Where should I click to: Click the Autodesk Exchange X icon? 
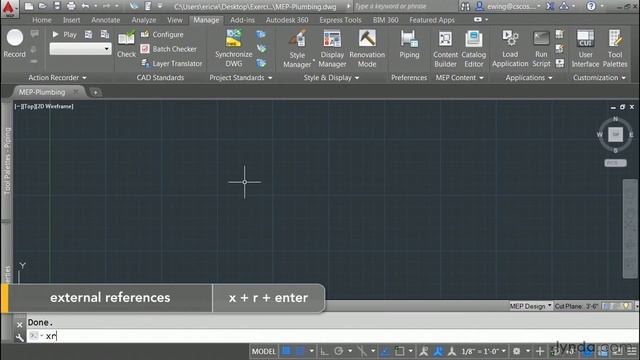[x=550, y=6]
